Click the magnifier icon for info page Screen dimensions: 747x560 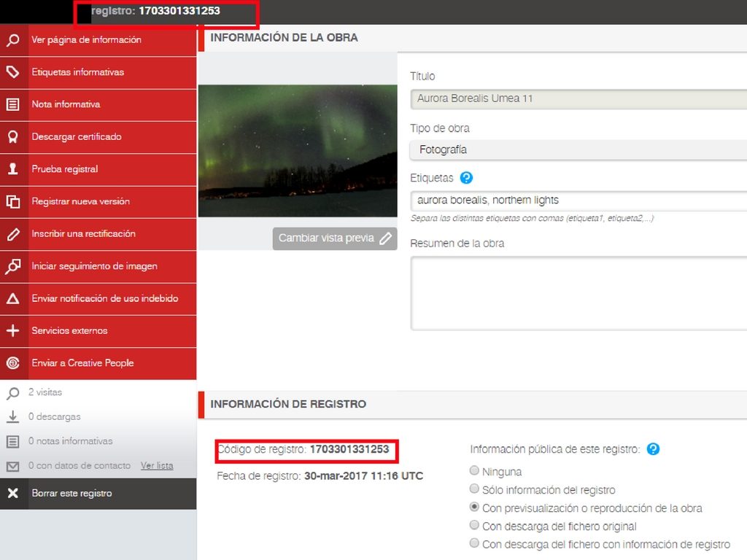[x=12, y=40]
